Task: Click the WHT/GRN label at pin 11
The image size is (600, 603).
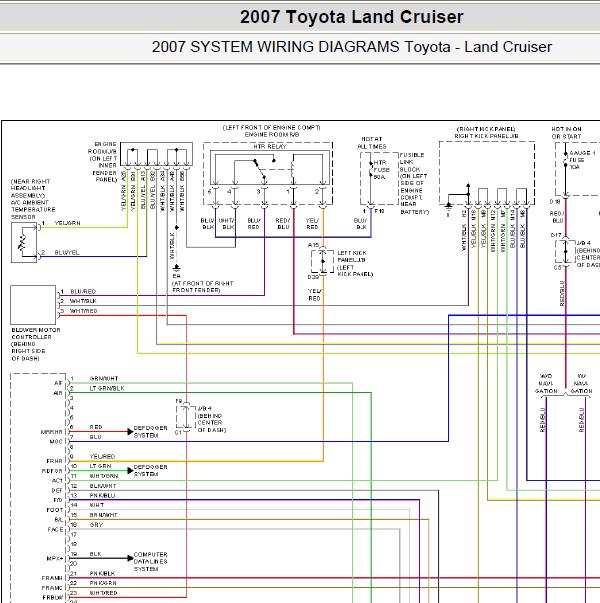Action: [x=103, y=476]
